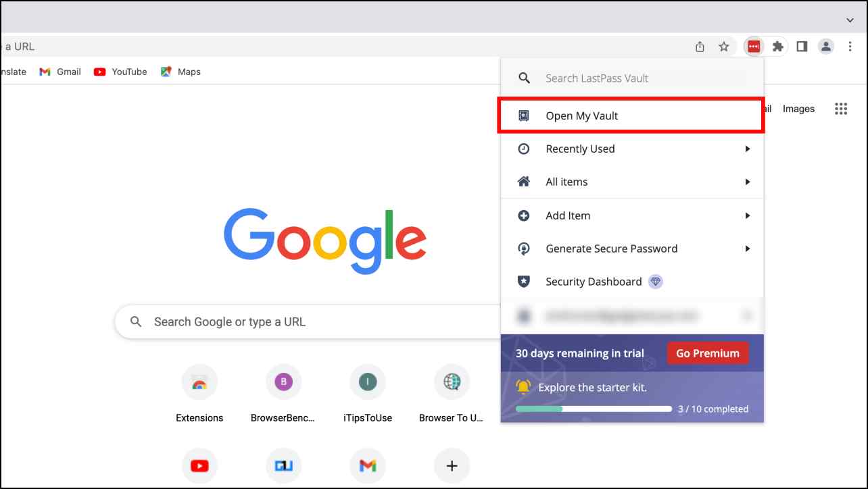Click the add shortcut plus tile
The width and height of the screenshot is (868, 489).
click(452, 465)
